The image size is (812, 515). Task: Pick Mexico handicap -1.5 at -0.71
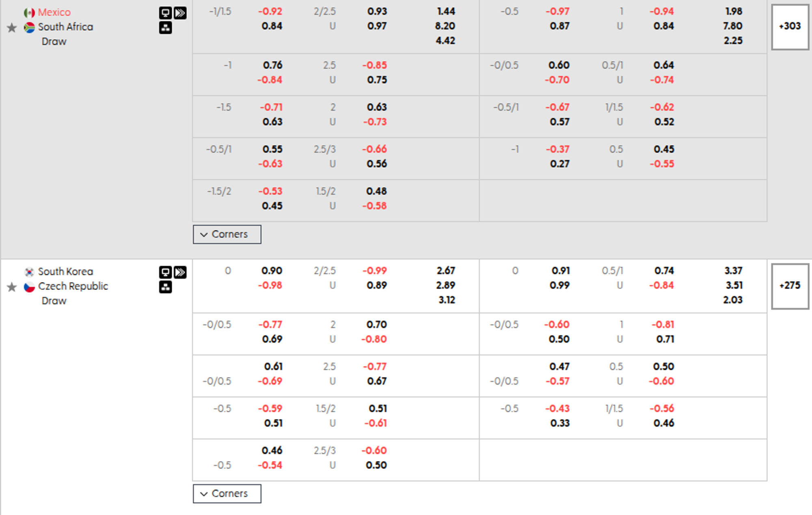(271, 108)
